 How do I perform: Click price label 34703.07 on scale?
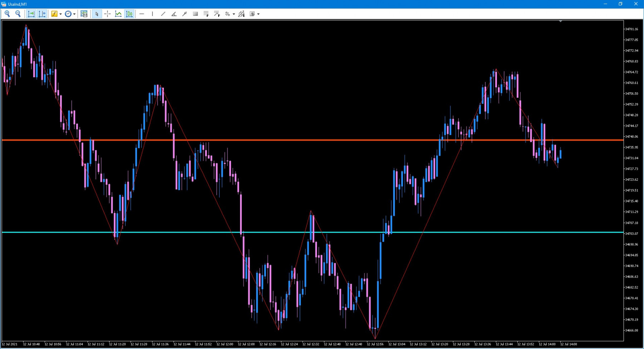click(x=631, y=234)
